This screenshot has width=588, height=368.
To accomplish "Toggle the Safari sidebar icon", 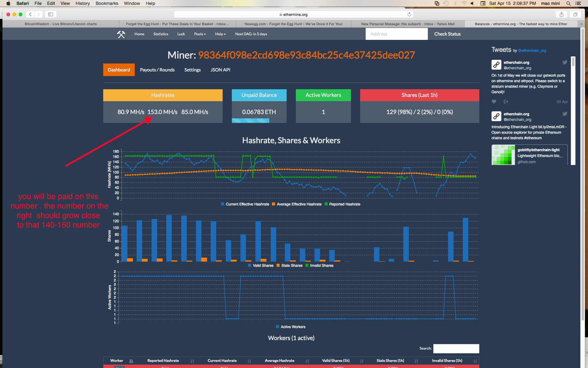I will tap(51, 14).
